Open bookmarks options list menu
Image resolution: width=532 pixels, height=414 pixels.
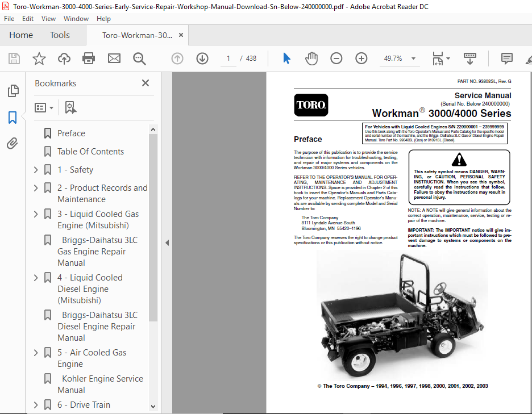44,108
